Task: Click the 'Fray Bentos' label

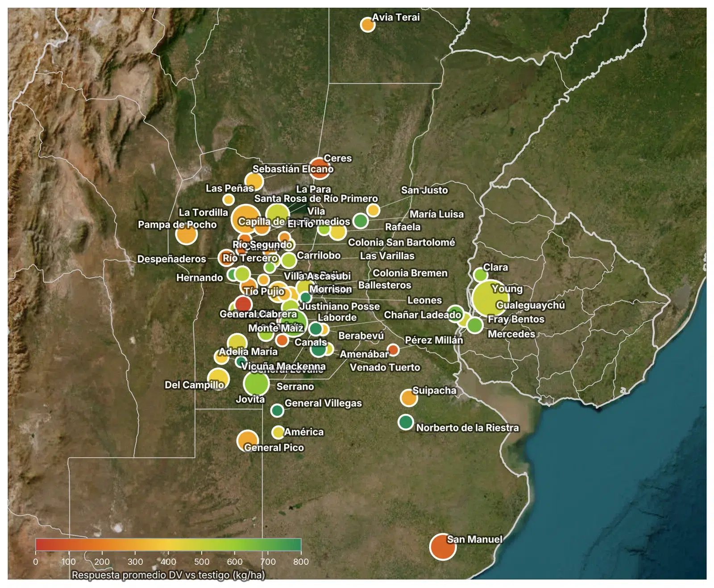Action: 516,319
